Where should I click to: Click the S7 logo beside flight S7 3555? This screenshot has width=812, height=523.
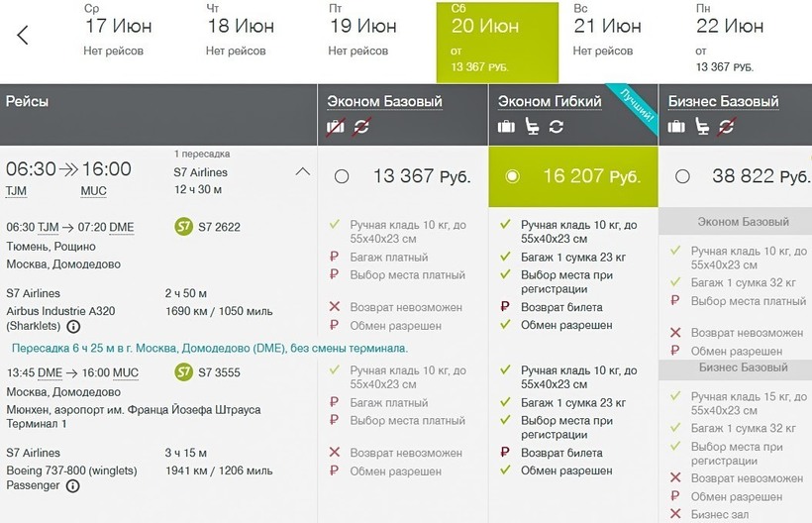tap(183, 371)
